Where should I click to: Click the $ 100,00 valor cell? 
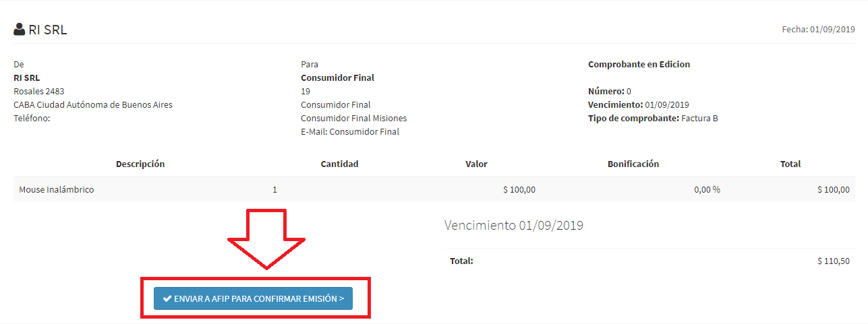(519, 190)
